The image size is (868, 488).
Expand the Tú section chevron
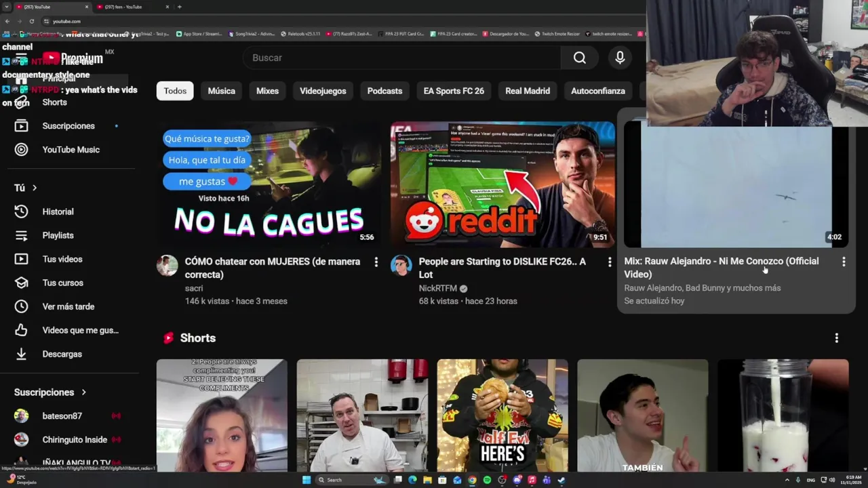(x=35, y=188)
